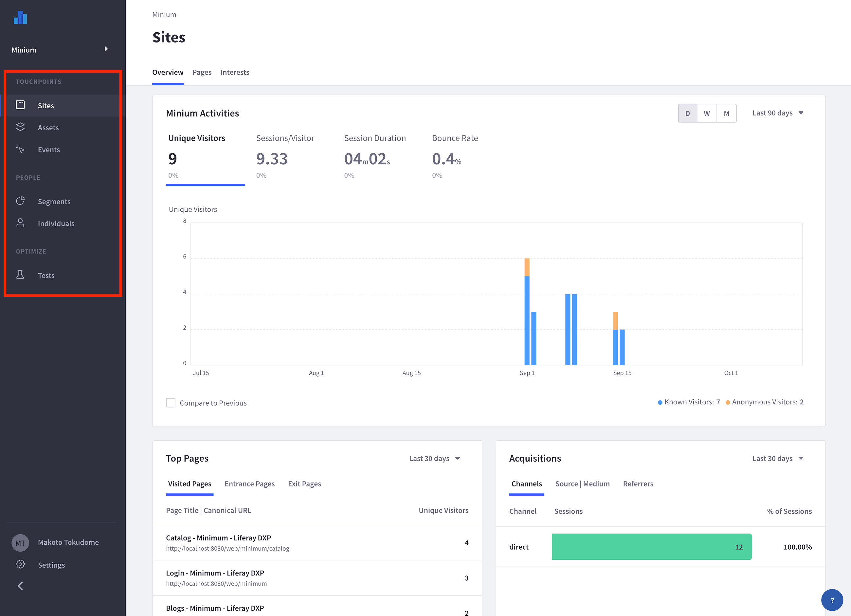
Task: Click the MT user avatar
Action: pyautogui.click(x=20, y=542)
